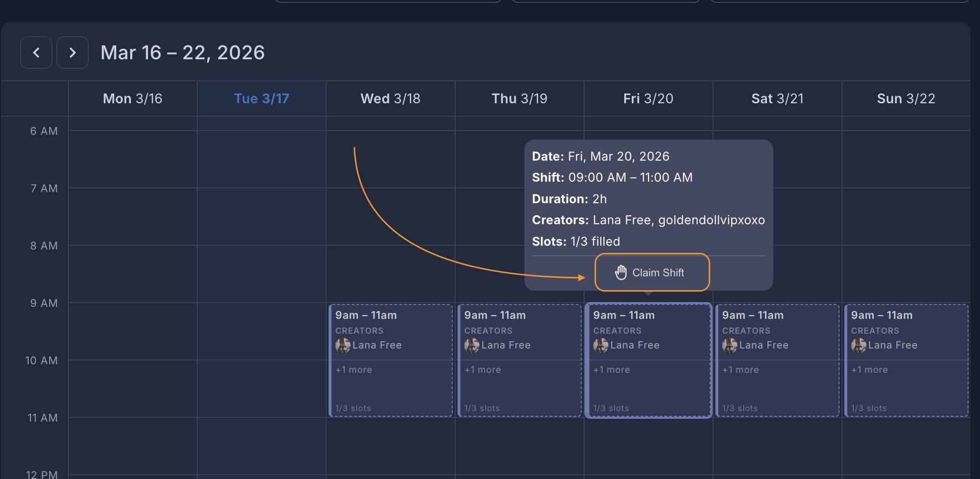The height and width of the screenshot is (479, 980).
Task: Click Lana Free avatar in Thursday shift
Action: (x=471, y=345)
